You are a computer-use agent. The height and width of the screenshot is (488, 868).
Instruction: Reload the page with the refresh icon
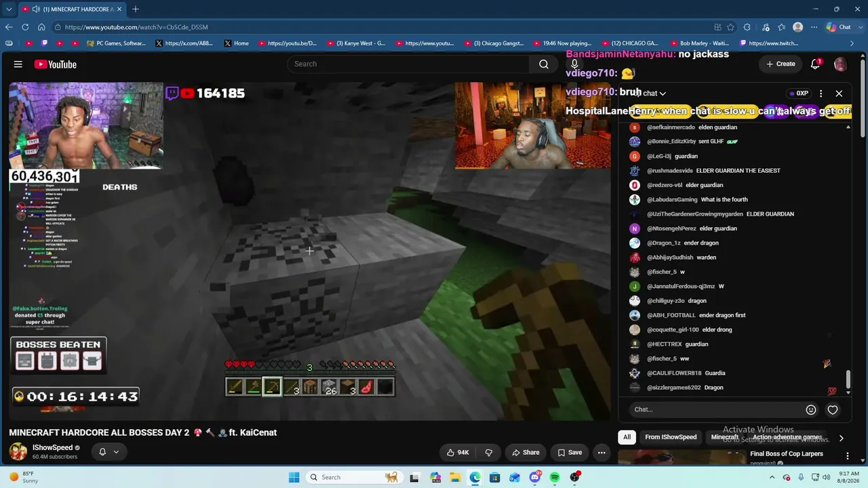[x=25, y=27]
